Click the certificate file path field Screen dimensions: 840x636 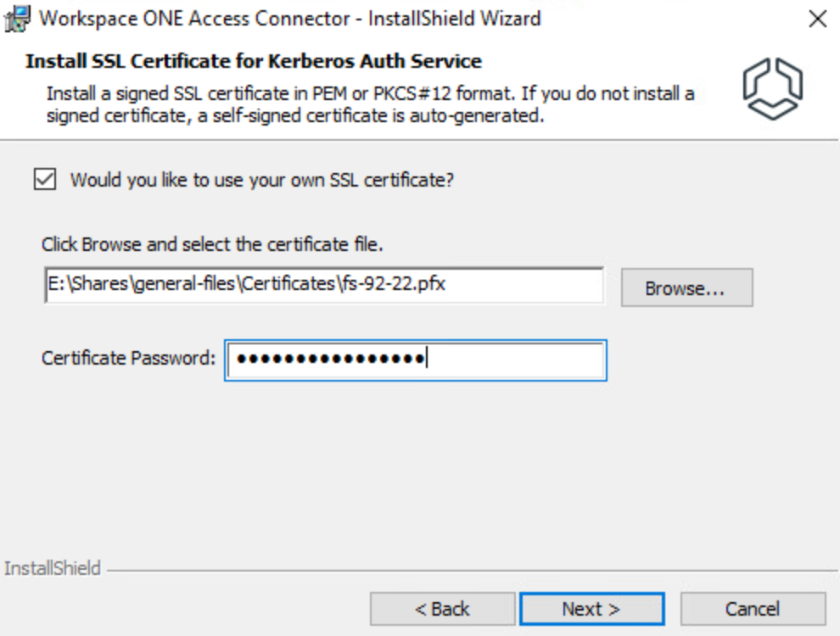[323, 286]
